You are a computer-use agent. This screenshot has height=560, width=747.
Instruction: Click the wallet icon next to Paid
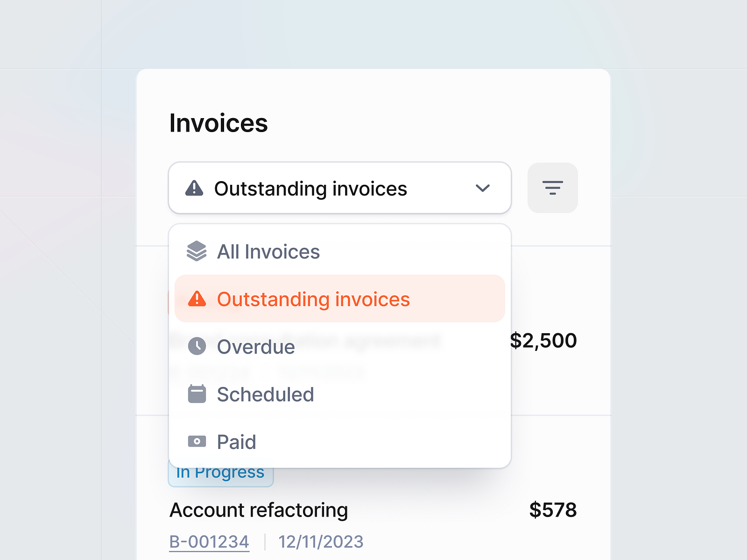(x=198, y=441)
